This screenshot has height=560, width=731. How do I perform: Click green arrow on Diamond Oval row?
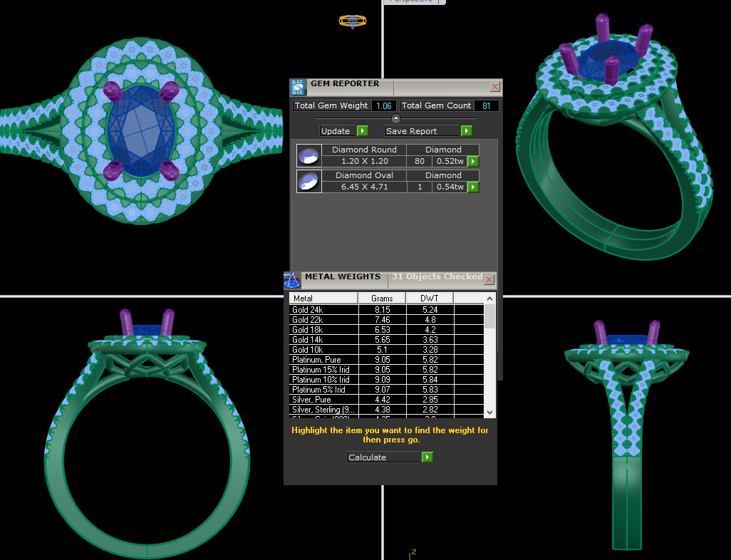pos(472,187)
